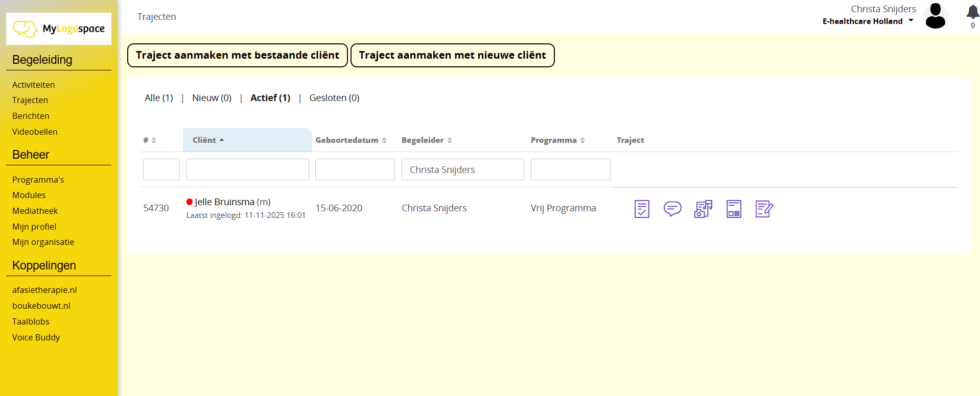Screen dimensions: 980x396
Task: Select the Nieuw (0) filter tab
Action: (x=212, y=98)
